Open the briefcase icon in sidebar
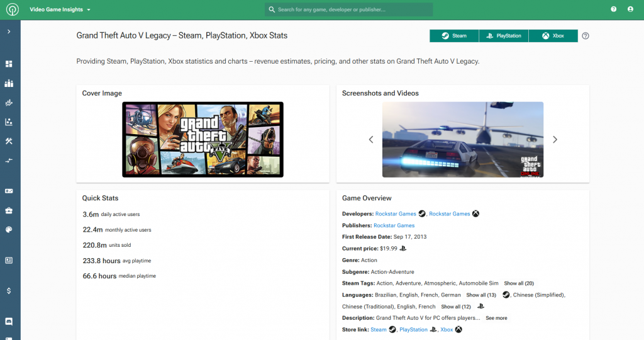Viewport: 644px width, 340px height. click(9, 210)
